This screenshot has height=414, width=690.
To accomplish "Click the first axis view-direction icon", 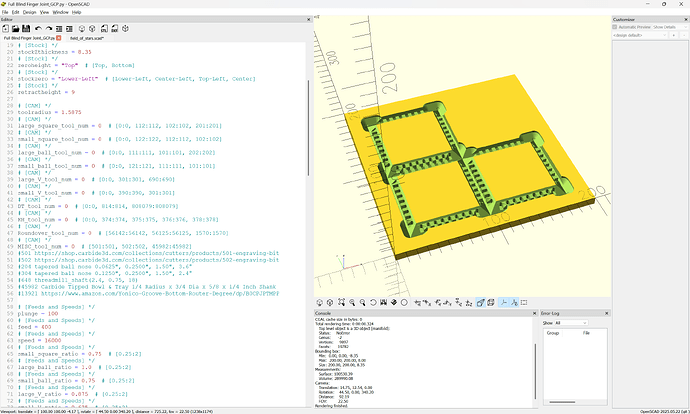I will click(418, 303).
